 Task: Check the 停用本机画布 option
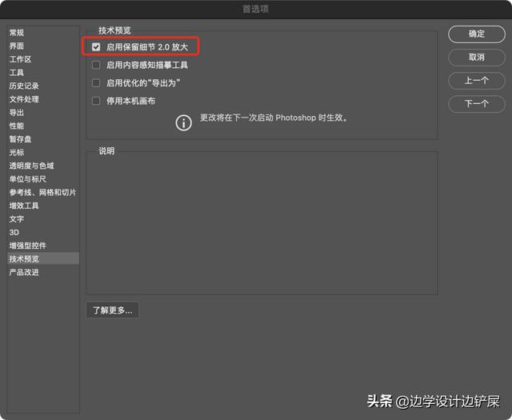pos(96,101)
